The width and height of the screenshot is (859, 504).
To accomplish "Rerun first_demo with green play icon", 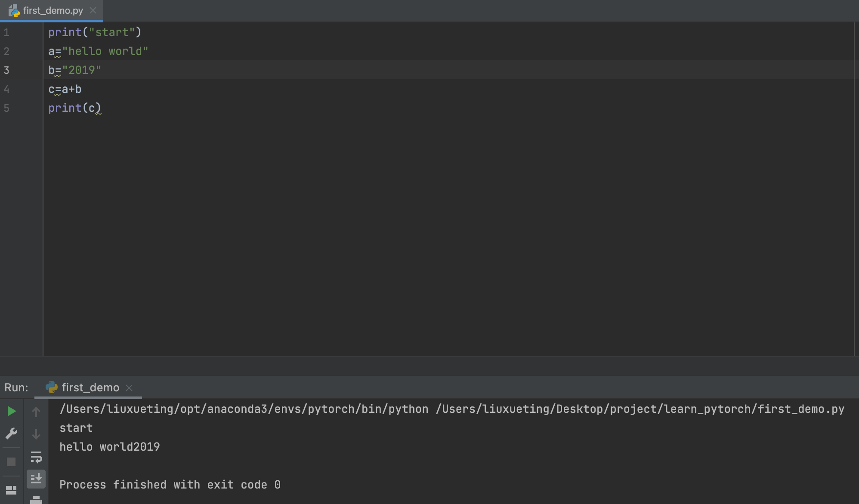I will (12, 412).
